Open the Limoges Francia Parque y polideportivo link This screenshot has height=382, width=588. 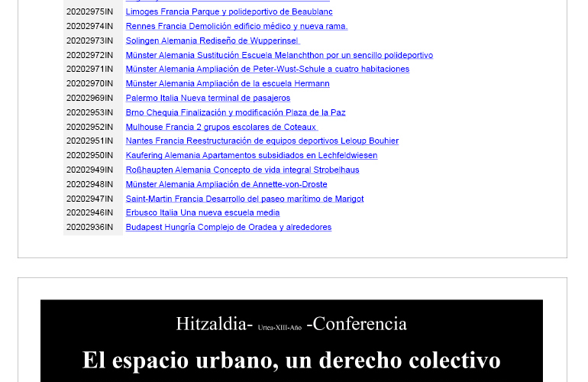pyautogui.click(x=229, y=11)
